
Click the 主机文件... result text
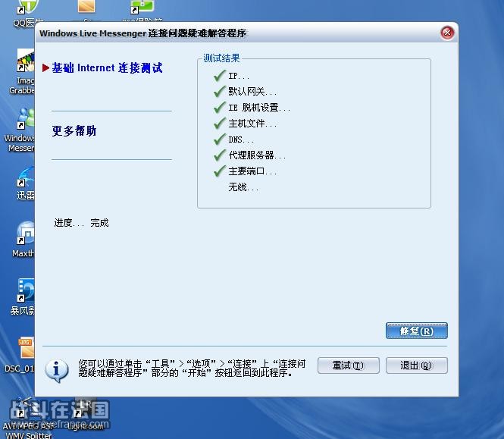[x=252, y=124]
